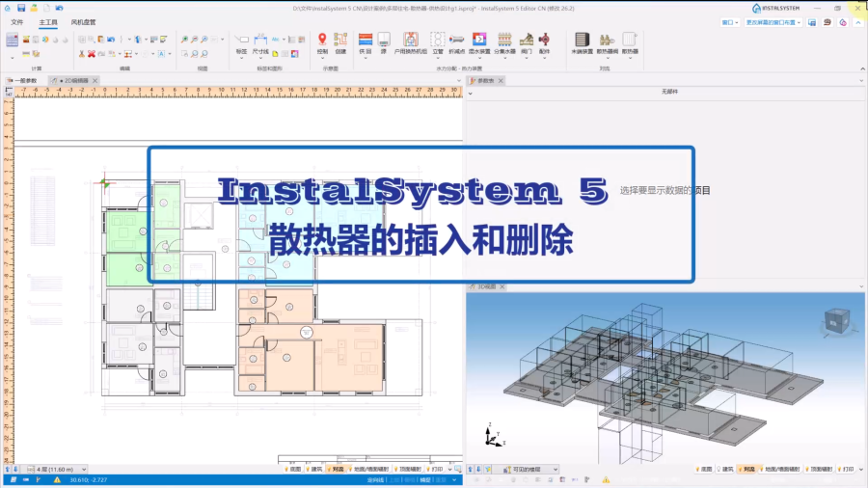Click the warning triangle in status bar

point(57,480)
